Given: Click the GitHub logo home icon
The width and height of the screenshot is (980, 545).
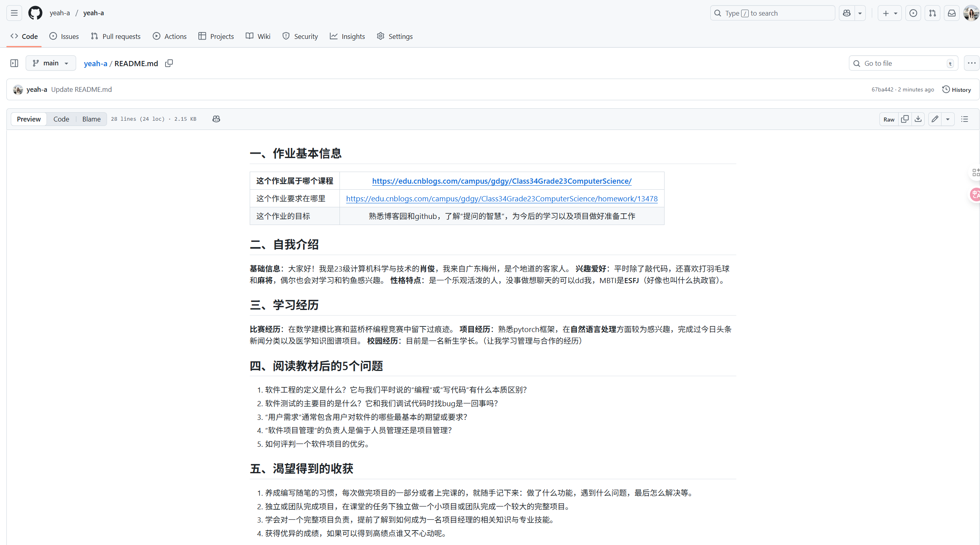Looking at the screenshot, I should 35,13.
